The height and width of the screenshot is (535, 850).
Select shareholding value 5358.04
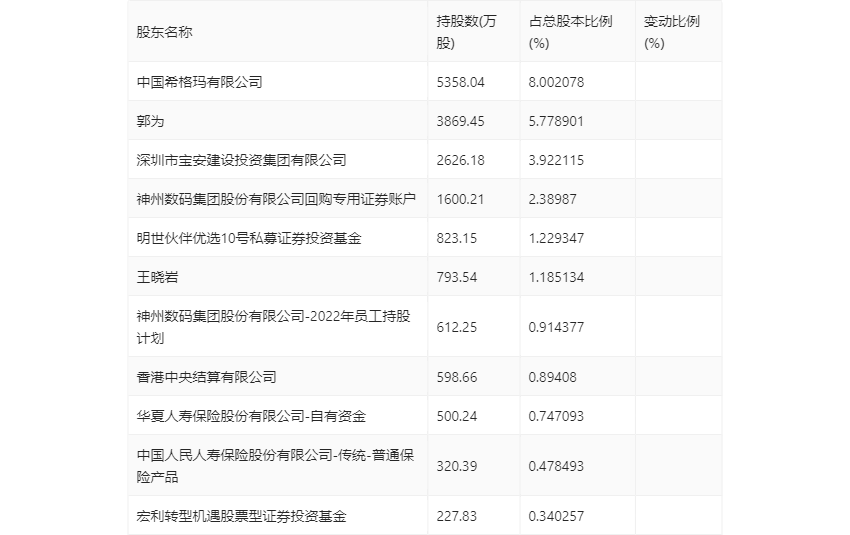(460, 82)
